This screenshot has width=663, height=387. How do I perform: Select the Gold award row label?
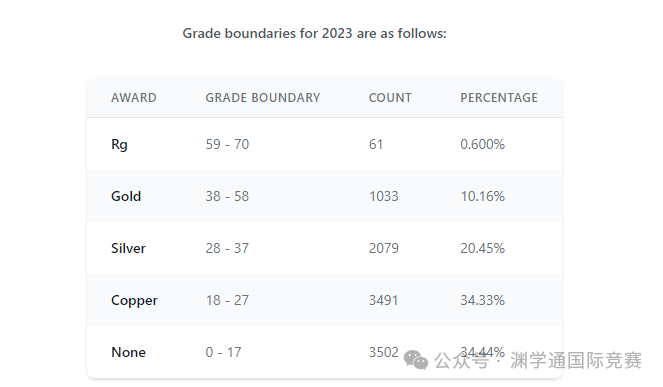pyautogui.click(x=126, y=196)
